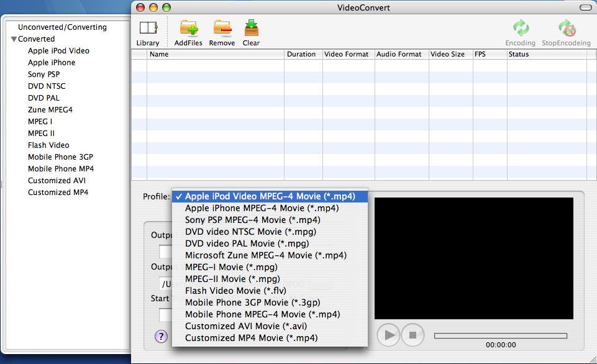Sort file list by Name column
Viewport: 597px width, 364px height.
(x=216, y=54)
